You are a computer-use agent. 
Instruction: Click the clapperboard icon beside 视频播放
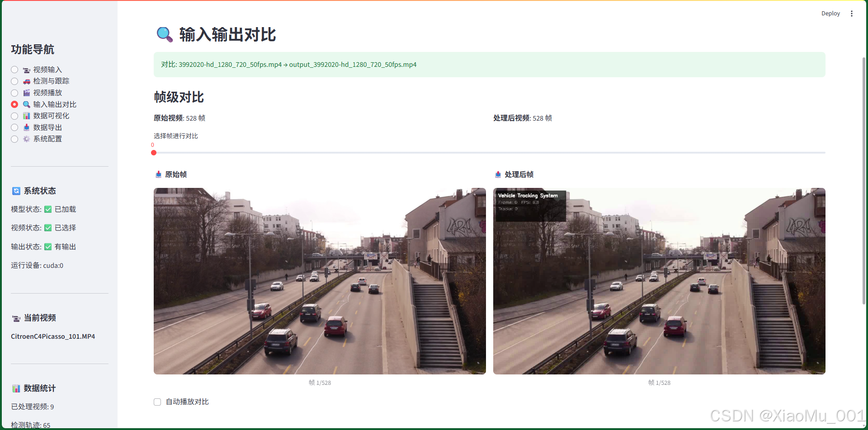point(27,93)
